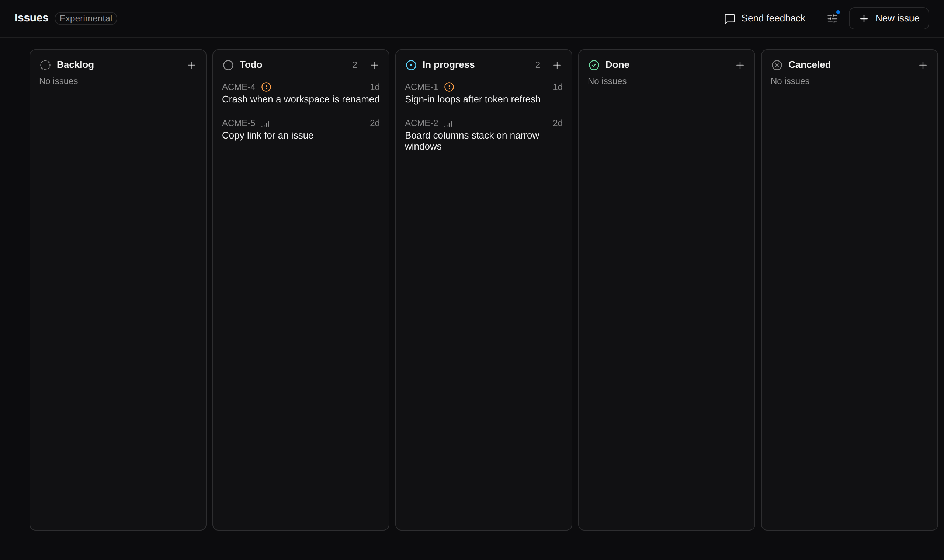Open issue Crash when a workspace is renamed
Viewport: 944px width, 560px height.
tap(301, 99)
